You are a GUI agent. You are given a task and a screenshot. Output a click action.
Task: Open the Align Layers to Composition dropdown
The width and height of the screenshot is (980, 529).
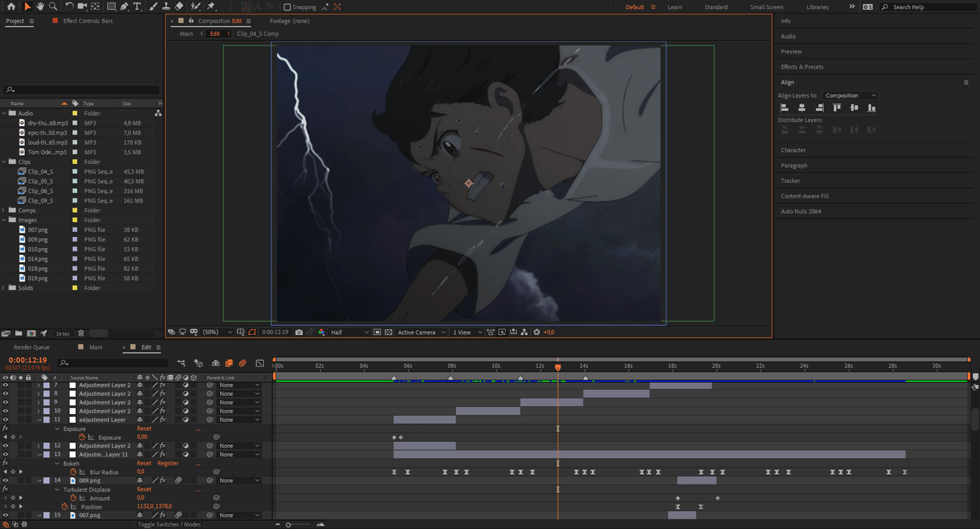(x=850, y=95)
